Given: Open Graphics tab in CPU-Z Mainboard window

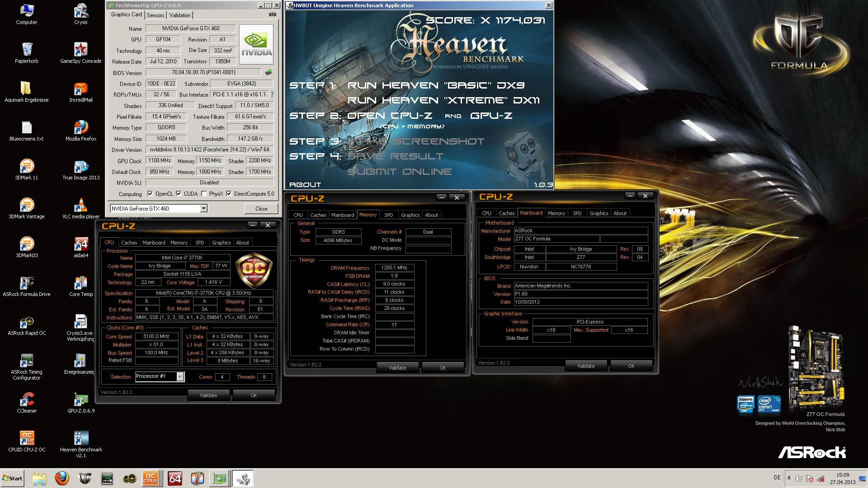Looking at the screenshot, I should pos(599,213).
